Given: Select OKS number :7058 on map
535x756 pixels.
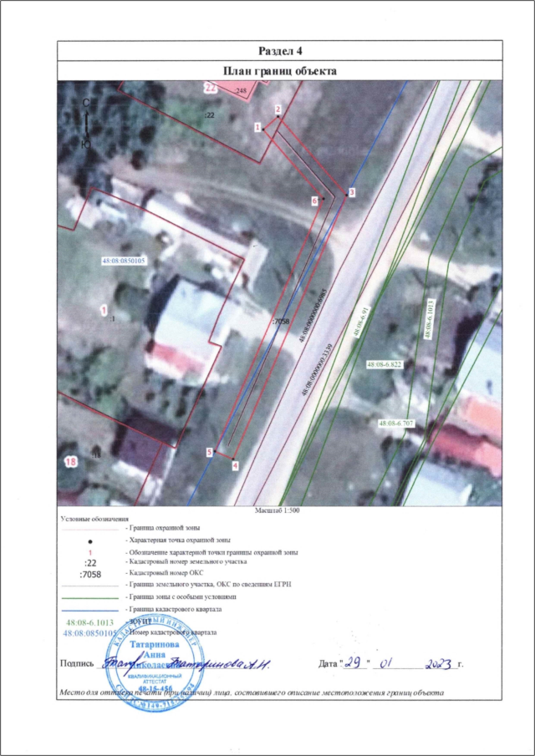Looking at the screenshot, I should [281, 320].
